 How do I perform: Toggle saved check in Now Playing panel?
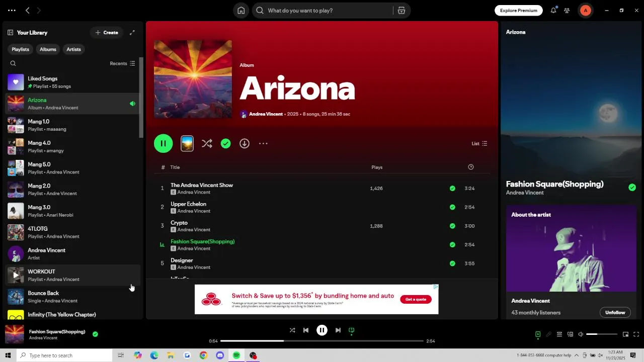pyautogui.click(x=632, y=188)
